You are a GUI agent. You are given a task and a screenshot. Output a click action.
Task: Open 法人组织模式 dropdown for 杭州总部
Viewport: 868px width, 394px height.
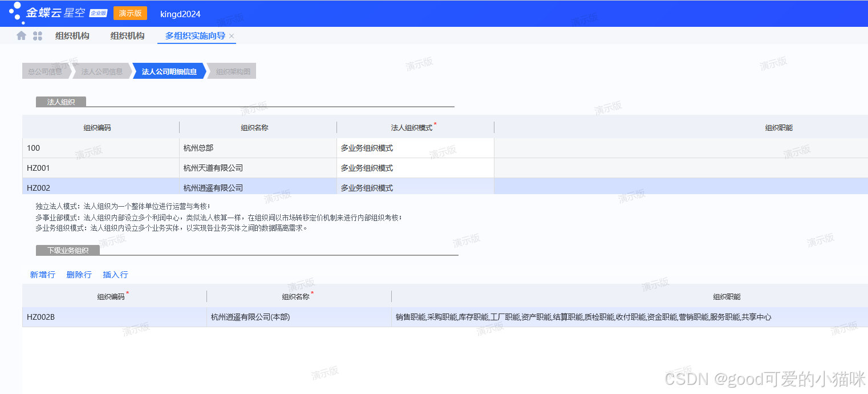[415, 148]
